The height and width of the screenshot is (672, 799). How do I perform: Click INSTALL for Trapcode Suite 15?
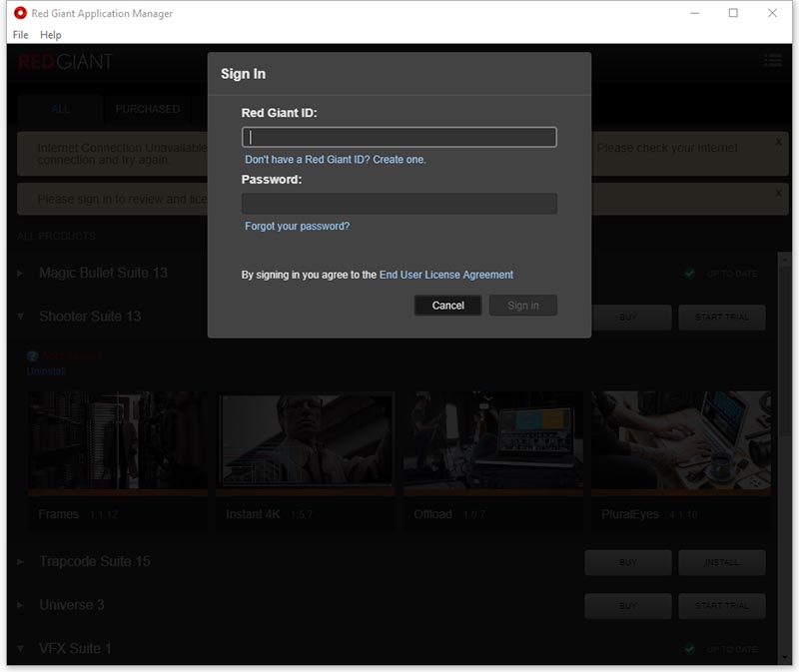tap(721, 562)
